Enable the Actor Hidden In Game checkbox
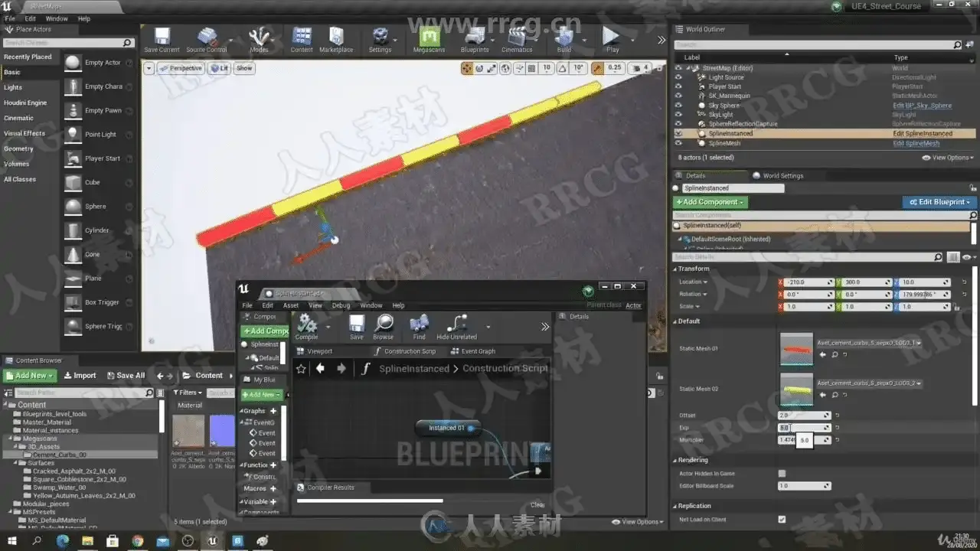 coord(782,474)
